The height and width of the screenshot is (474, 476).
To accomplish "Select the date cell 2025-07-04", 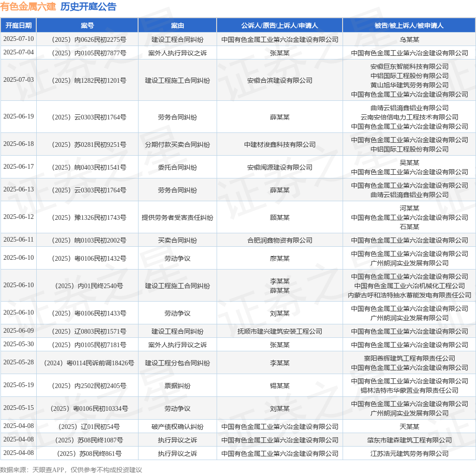I will 19,52.
